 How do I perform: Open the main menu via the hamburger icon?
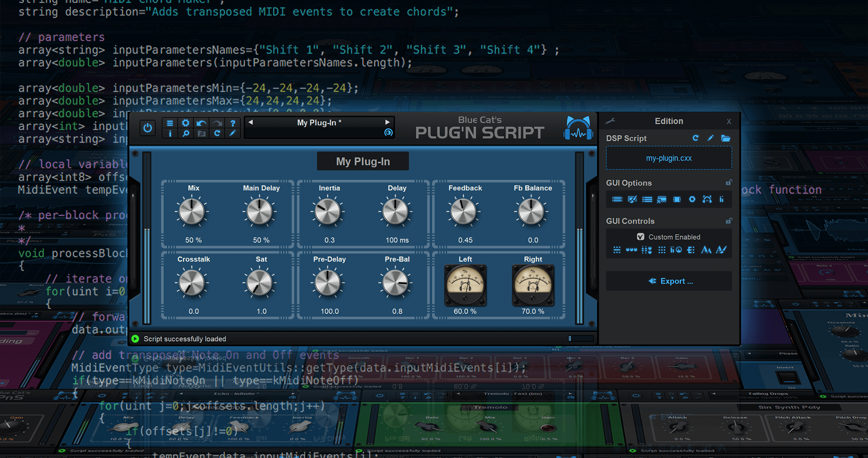(170, 122)
